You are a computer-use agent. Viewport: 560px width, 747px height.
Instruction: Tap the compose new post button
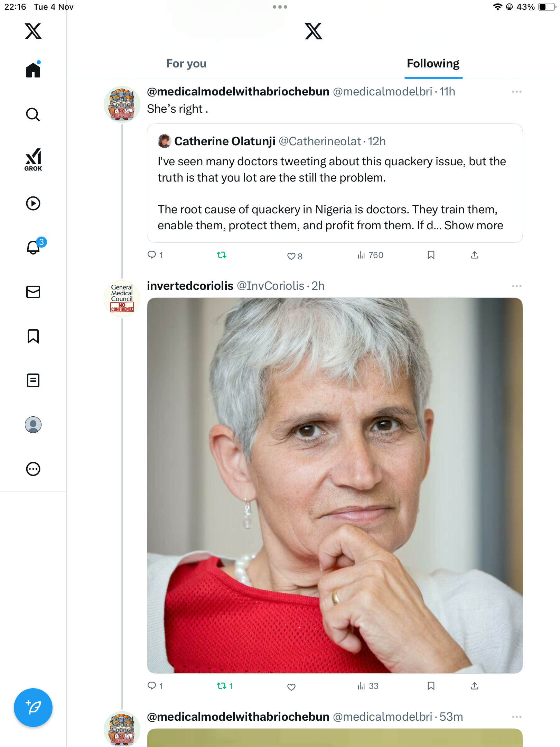coord(33,707)
